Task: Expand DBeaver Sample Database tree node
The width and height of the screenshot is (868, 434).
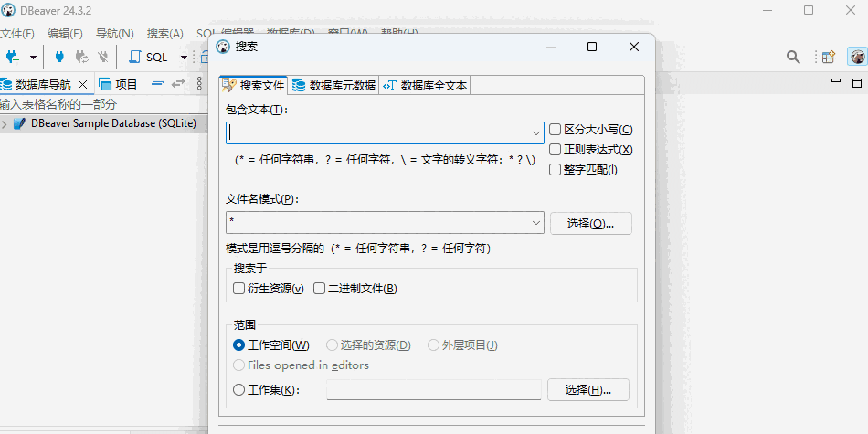Action: [5, 124]
